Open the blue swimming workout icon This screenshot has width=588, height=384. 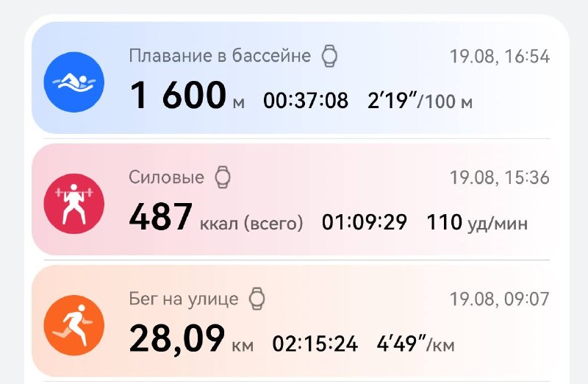point(74,82)
